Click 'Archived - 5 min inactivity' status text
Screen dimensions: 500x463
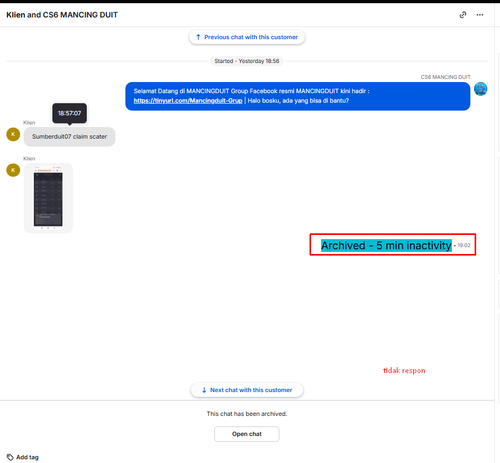tap(386, 245)
